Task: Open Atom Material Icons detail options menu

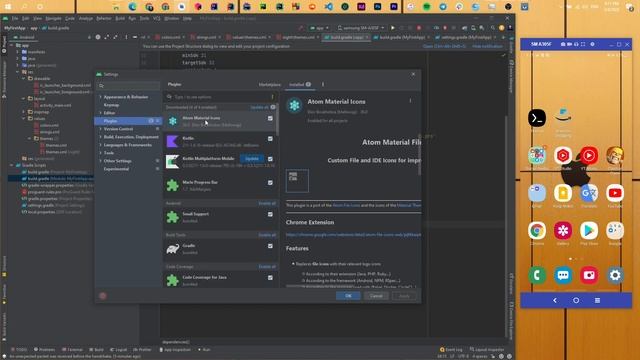Action: pos(410,101)
